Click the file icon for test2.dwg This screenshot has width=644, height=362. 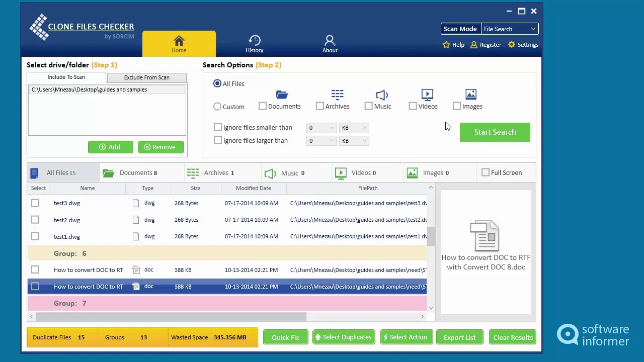[x=136, y=220]
